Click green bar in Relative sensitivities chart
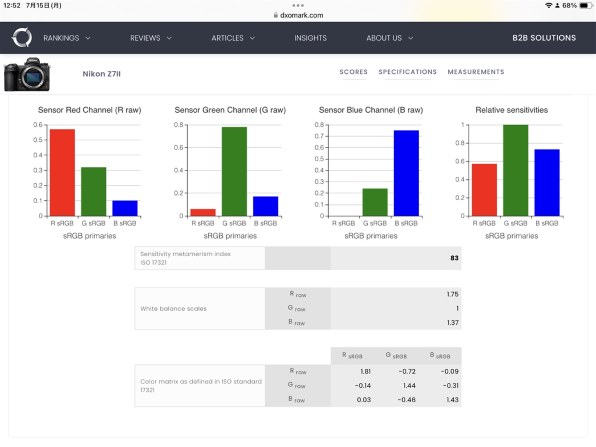596x447 pixels. tap(515, 170)
